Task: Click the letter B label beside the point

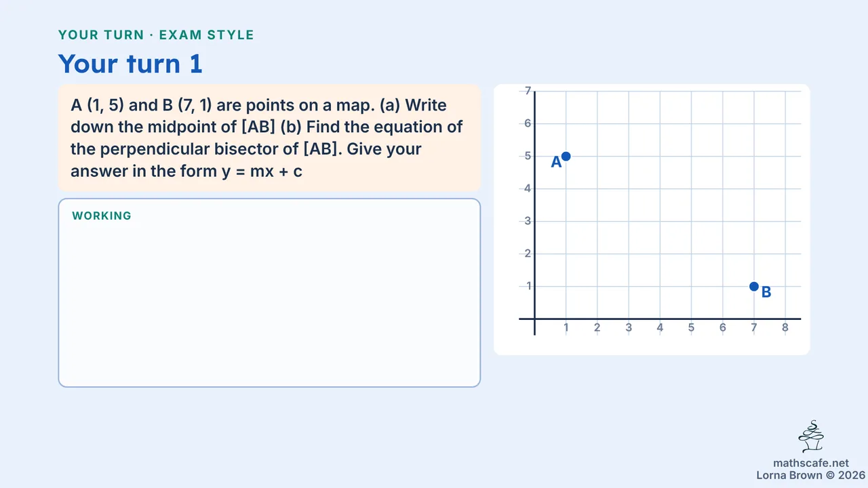Action: [x=766, y=292]
